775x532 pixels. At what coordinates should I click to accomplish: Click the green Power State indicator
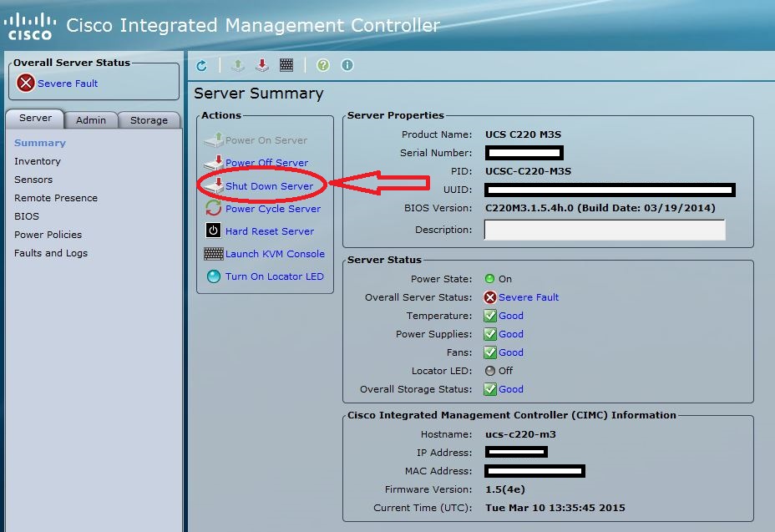click(490, 278)
